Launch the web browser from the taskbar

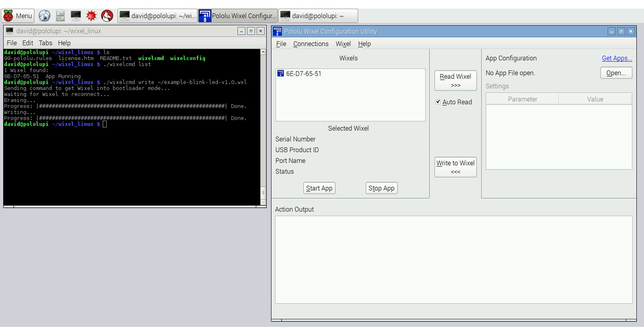click(45, 16)
